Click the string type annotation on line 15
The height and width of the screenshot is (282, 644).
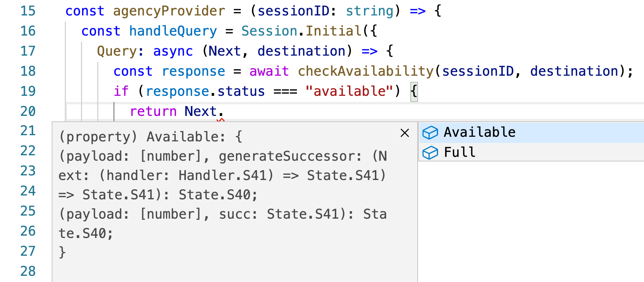pos(369,11)
